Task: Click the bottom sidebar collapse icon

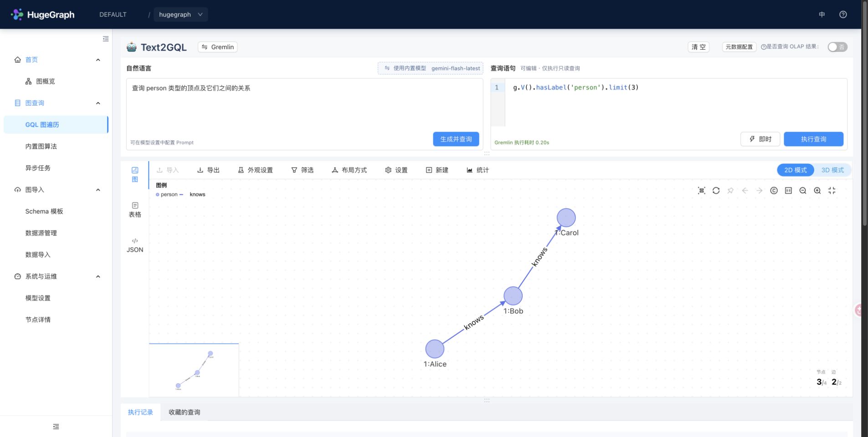Action: [56, 427]
